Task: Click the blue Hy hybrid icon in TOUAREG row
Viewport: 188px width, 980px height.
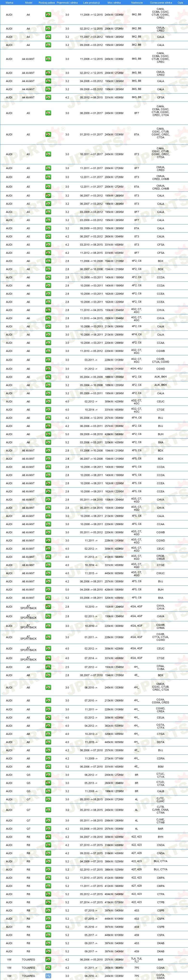Action: pyautogui.click(x=48, y=976)
